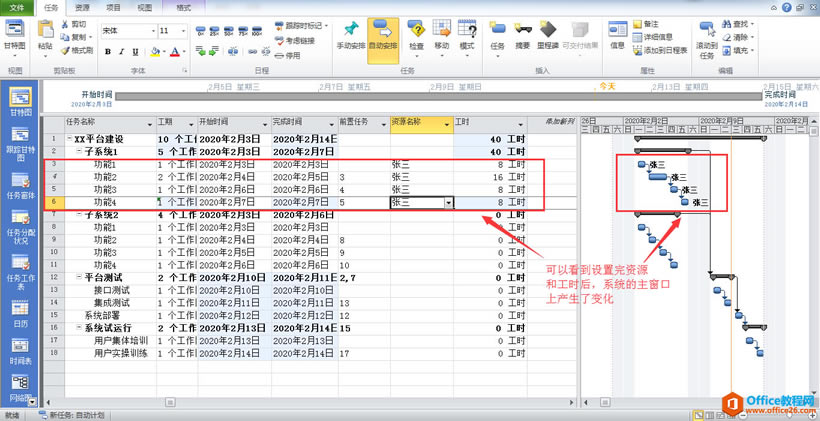The width and height of the screenshot is (820, 421).
Task: Click the font color red A swatch
Action: 174,51
